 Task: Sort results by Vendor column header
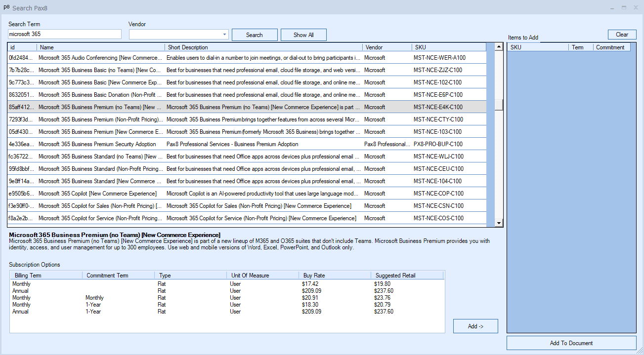coord(386,47)
